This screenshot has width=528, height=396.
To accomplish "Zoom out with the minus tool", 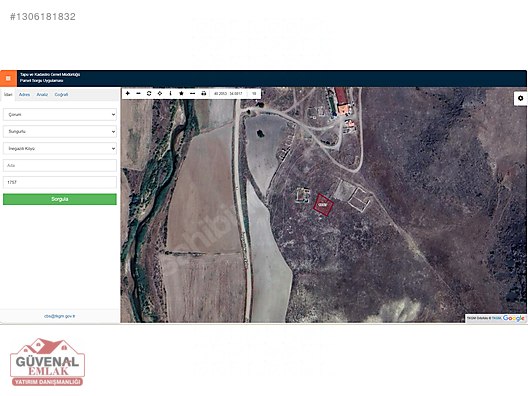I will (138, 93).
